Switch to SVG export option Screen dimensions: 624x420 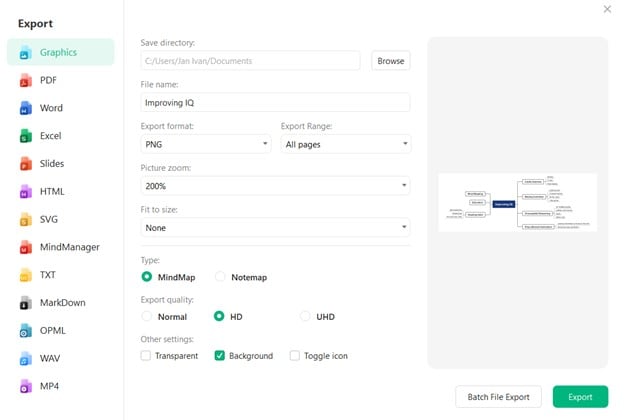(x=60, y=219)
